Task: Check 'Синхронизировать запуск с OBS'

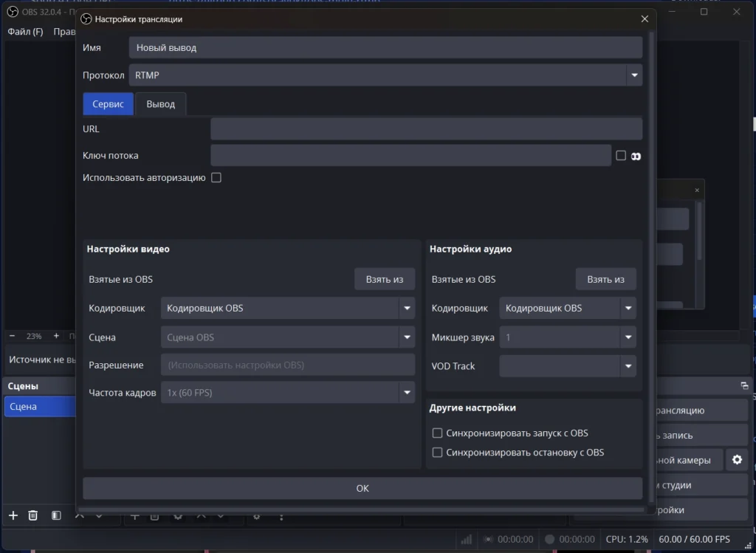Action: pyautogui.click(x=437, y=433)
